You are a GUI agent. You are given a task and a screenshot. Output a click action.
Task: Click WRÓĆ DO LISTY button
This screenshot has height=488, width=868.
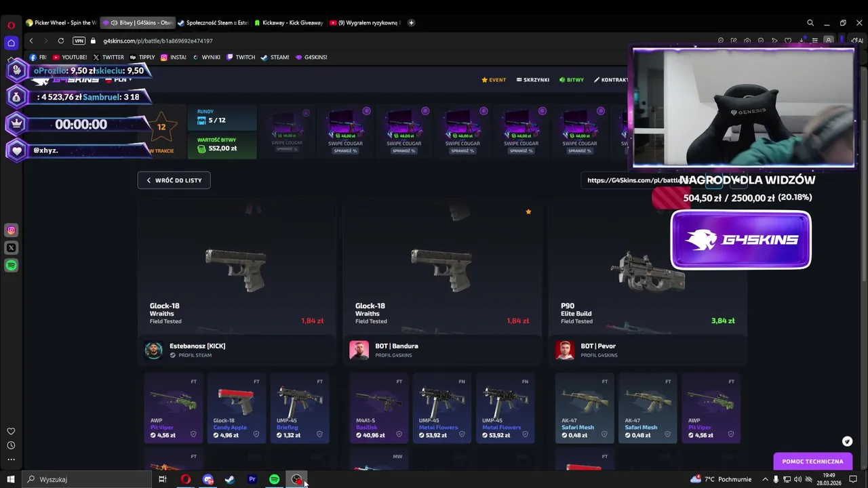pos(174,180)
